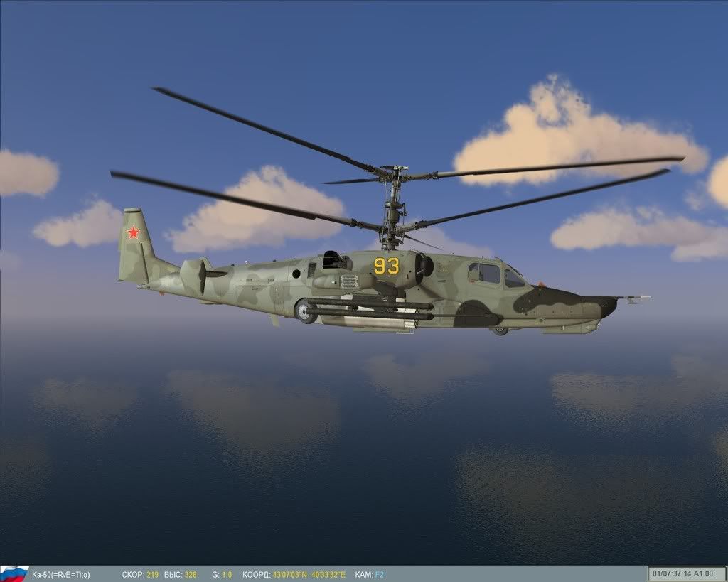Viewport: 728px width, 582px height.
Task: Click the mission time box 01/07:37:14
Action: (x=687, y=574)
